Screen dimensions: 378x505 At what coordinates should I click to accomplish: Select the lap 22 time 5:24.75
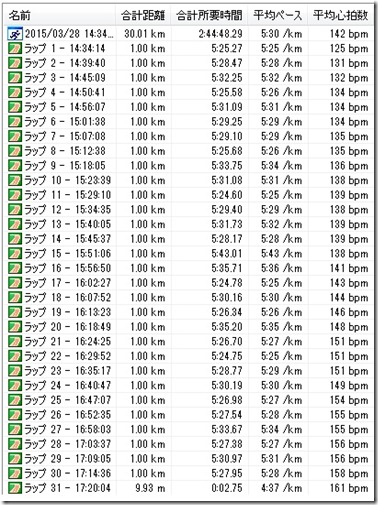click(x=227, y=357)
